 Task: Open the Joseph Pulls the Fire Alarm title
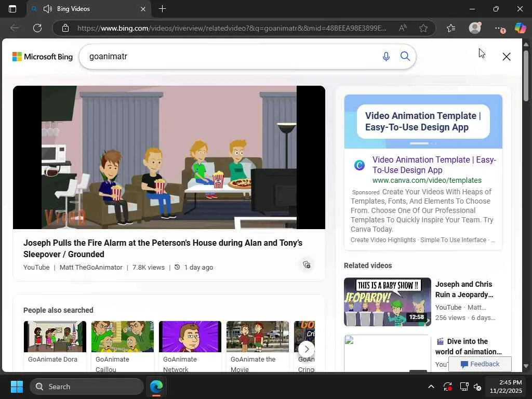(x=163, y=248)
